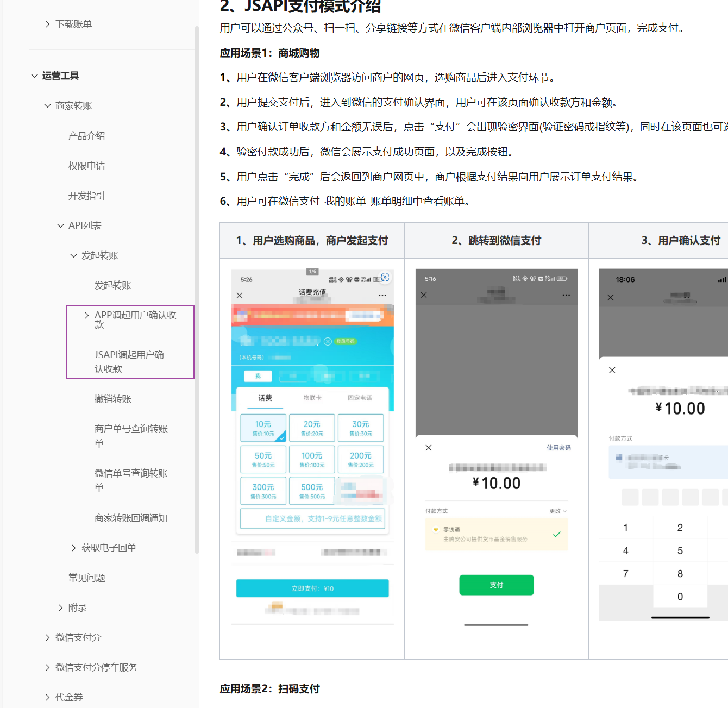
Task: Select the 下载账单 label
Action: (x=74, y=24)
